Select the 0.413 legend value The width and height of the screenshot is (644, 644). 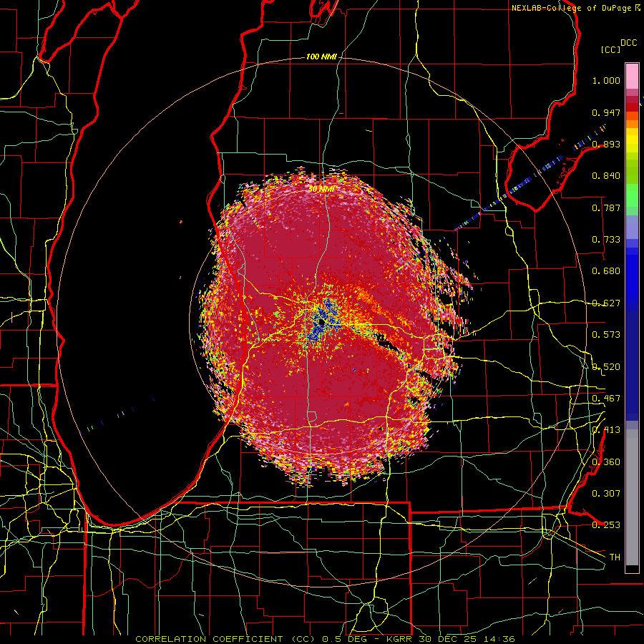pyautogui.click(x=606, y=430)
